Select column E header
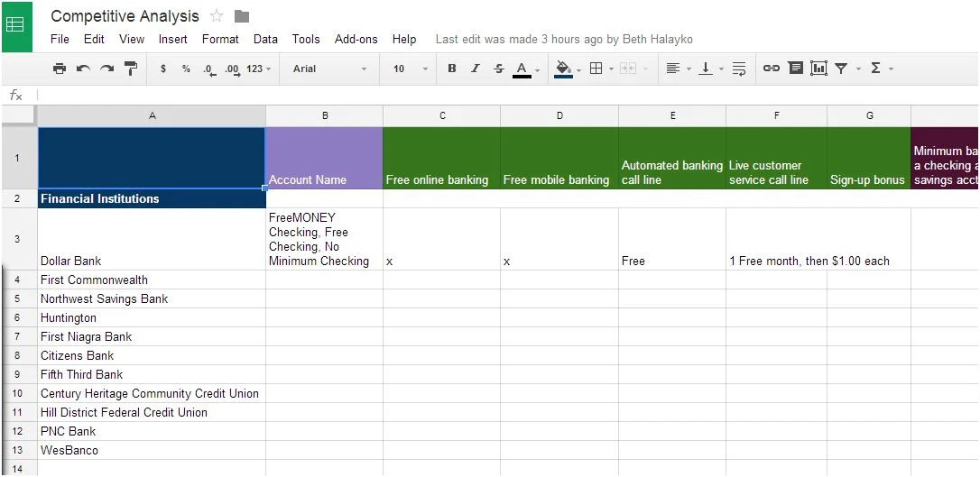Screen dimensions: 980x477 click(672, 115)
